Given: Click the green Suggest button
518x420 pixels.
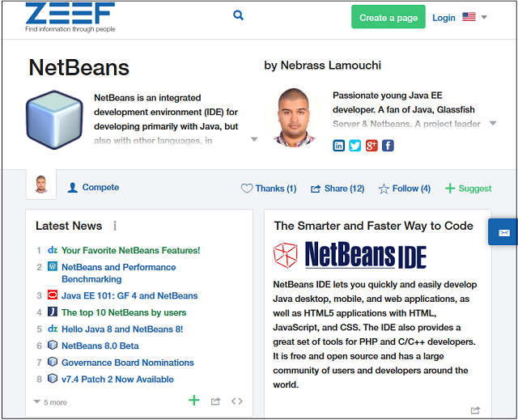Looking at the screenshot, I should pos(469,189).
